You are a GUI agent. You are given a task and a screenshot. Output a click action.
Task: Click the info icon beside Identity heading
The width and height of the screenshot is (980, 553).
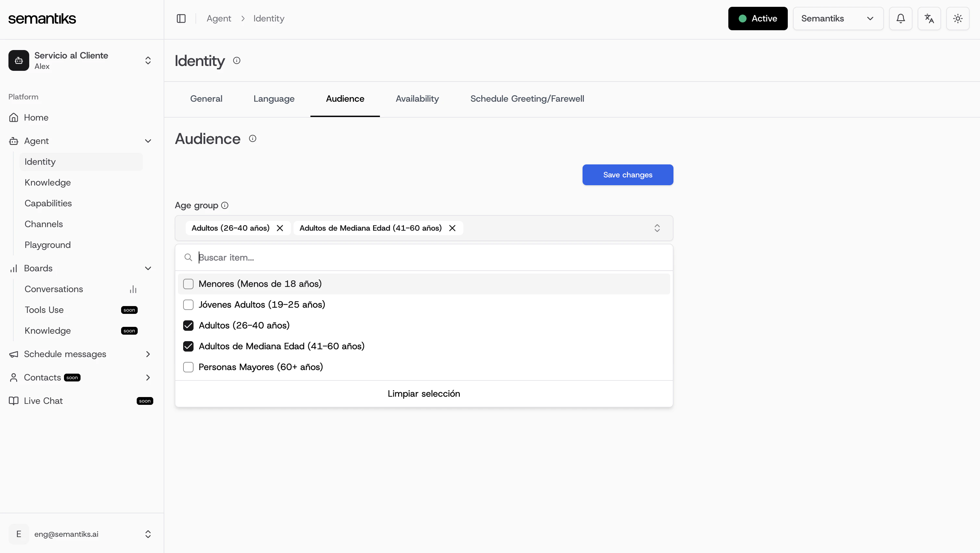click(x=237, y=60)
